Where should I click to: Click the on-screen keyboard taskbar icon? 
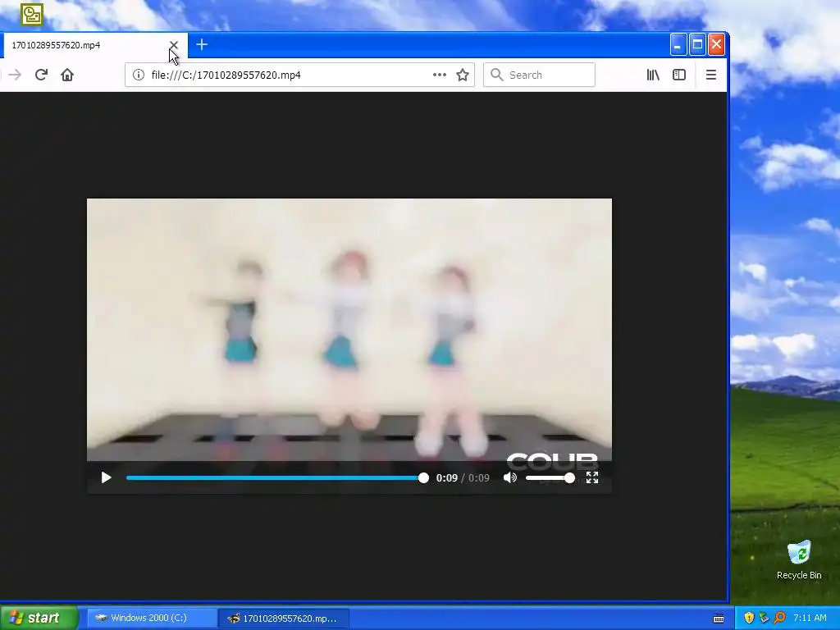tap(719, 619)
